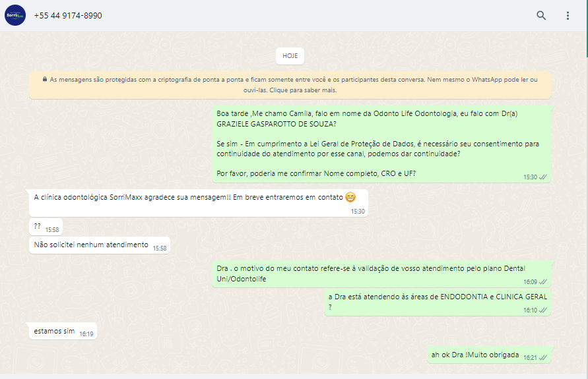Click the read receipt ticks on the 15:30 sent message
Screen dimensions: 588x379
(x=543, y=177)
